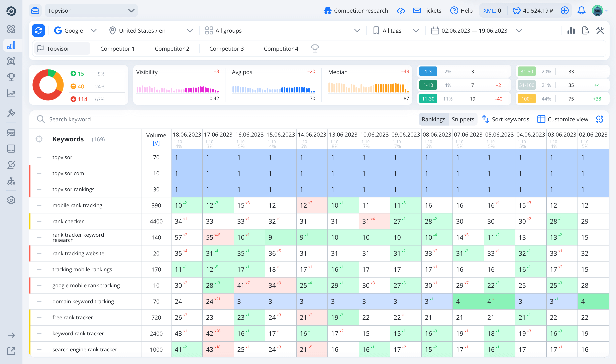Viewport: 616px width, 364px height.
Task: Click the Sort keywords button
Action: pos(506,120)
